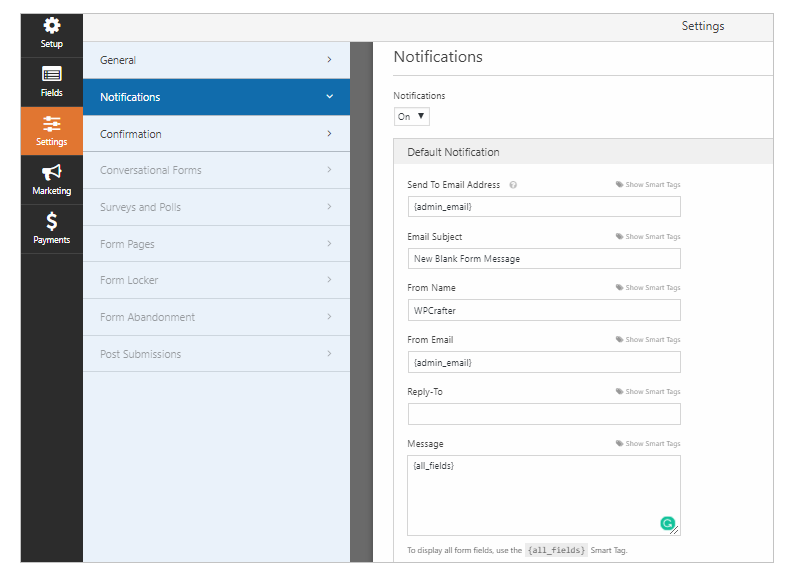Select the Confirmation settings tab
The image size is (796, 580).
pyautogui.click(x=216, y=133)
